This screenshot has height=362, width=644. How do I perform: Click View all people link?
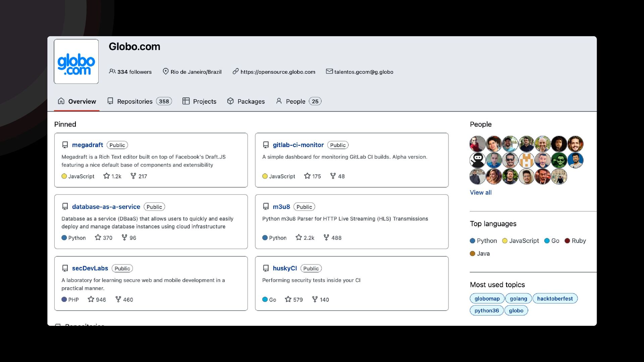(x=480, y=192)
